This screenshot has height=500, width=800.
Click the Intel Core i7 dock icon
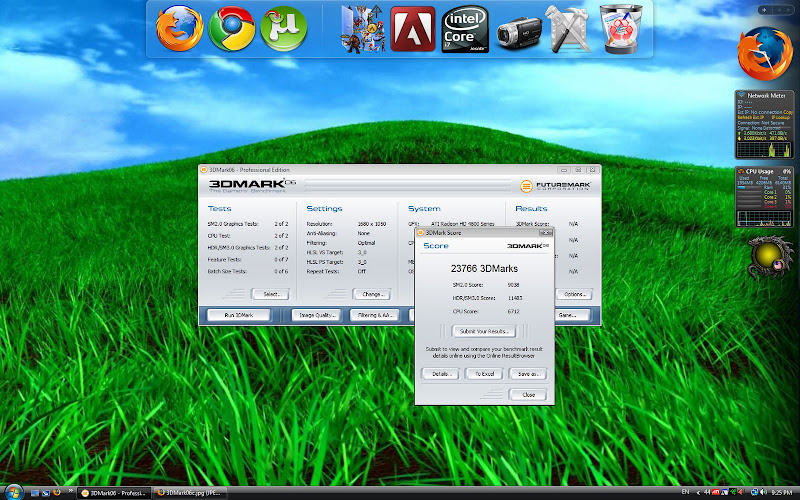coord(465,29)
